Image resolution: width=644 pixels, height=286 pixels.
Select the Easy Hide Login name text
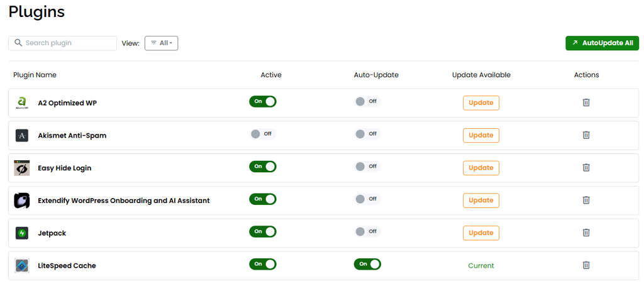tap(65, 168)
